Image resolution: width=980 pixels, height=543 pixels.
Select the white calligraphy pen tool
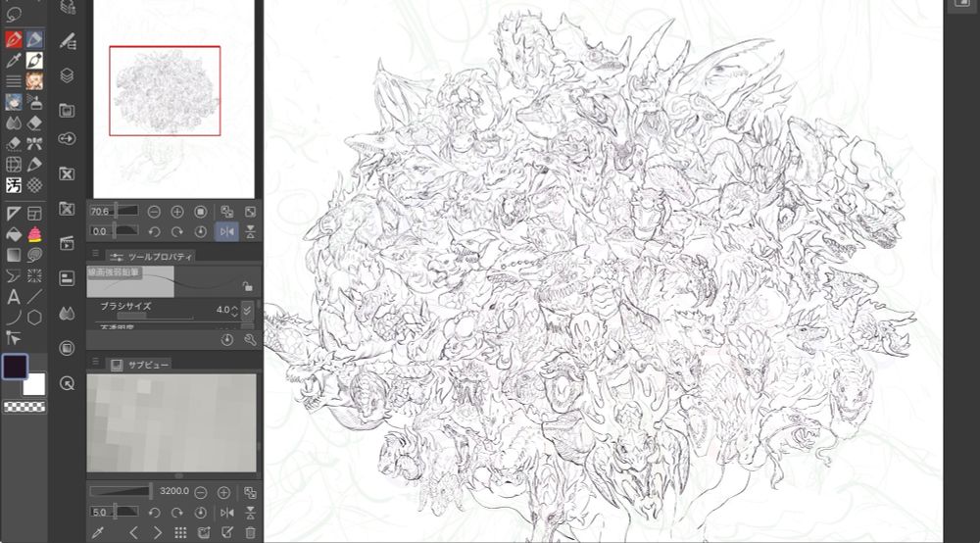click(34, 60)
